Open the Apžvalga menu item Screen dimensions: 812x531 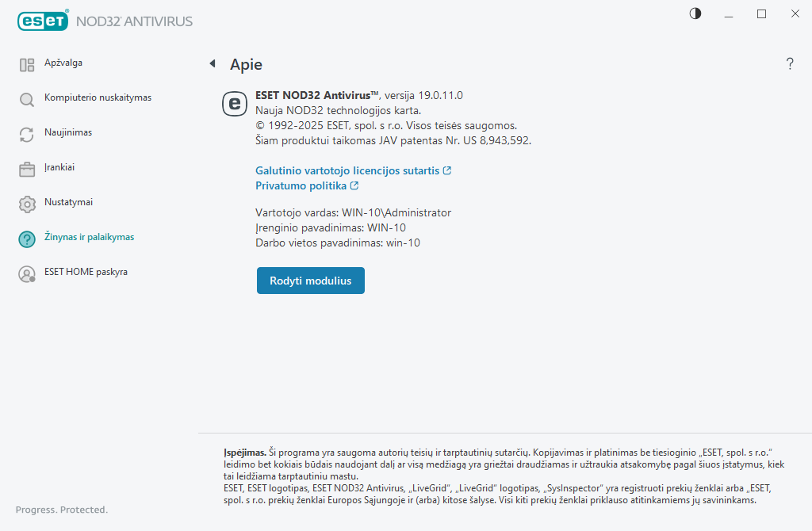63,63
